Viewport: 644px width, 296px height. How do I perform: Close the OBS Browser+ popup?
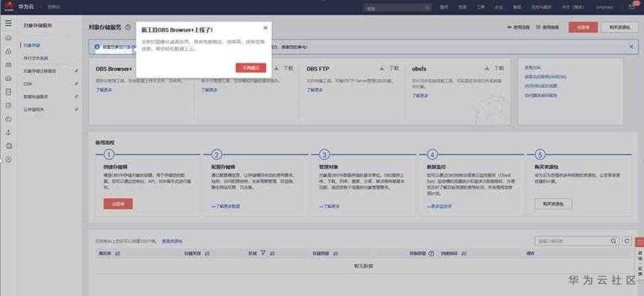click(266, 28)
